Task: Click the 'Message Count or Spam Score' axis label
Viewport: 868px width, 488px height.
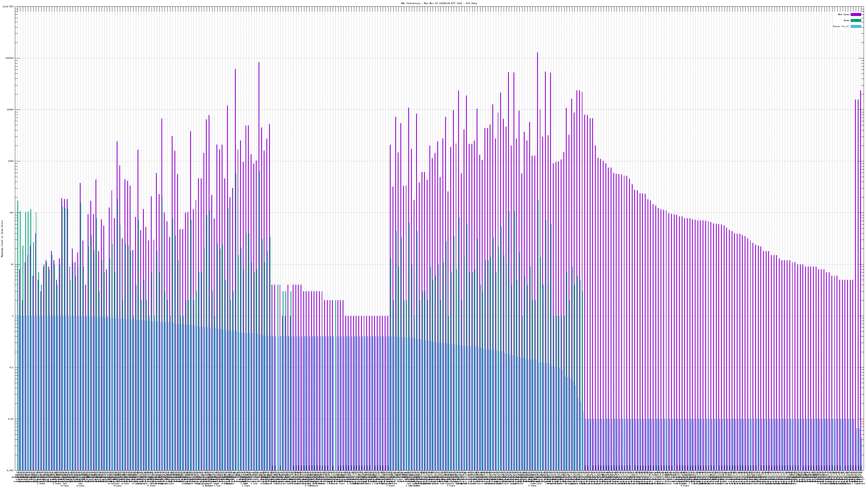Action: click(x=2, y=239)
